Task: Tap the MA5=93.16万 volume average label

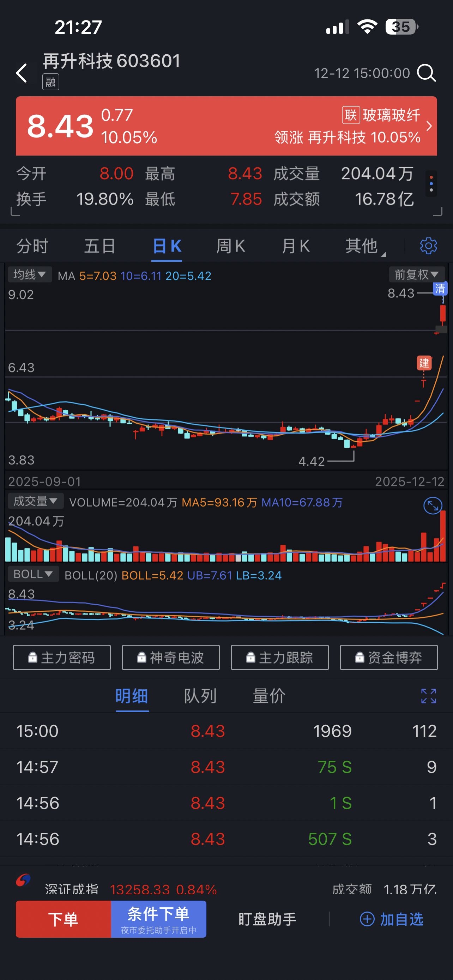Action: click(x=219, y=503)
